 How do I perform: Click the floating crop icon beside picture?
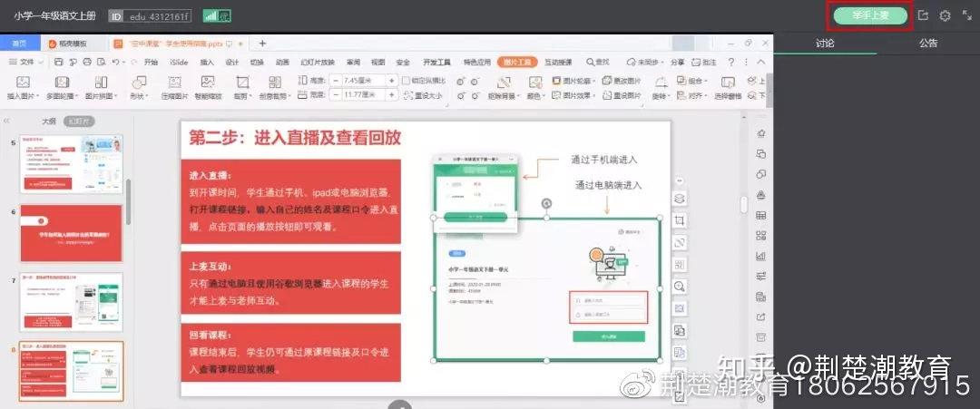[680, 220]
